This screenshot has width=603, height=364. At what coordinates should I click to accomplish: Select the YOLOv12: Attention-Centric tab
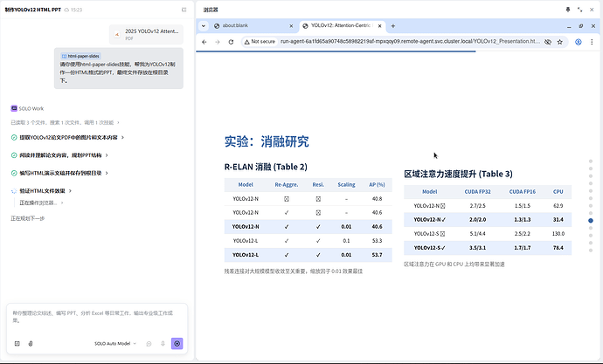tap(340, 25)
